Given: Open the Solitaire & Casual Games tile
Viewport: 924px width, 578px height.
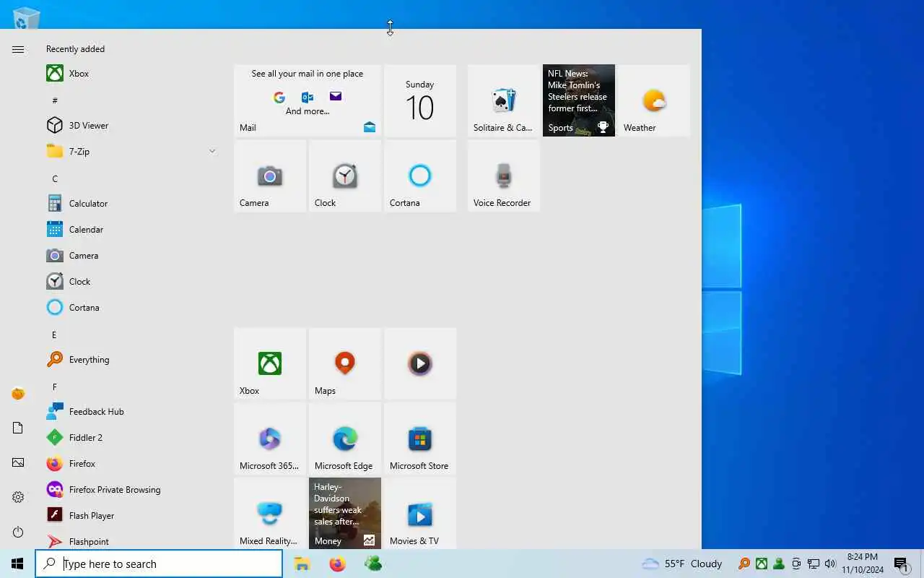Looking at the screenshot, I should [x=504, y=100].
